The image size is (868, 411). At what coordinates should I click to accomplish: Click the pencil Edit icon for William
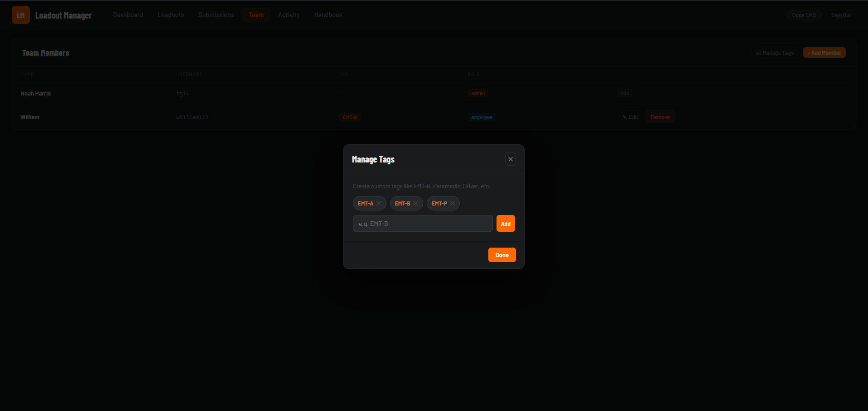coord(624,117)
